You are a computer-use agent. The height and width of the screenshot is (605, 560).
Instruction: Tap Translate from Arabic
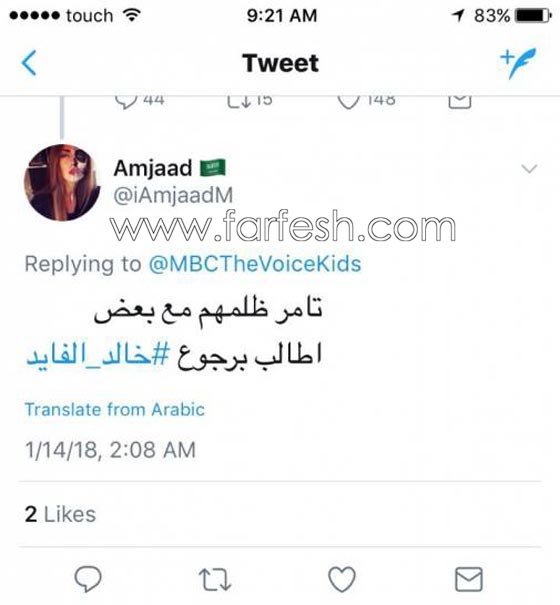pyautogui.click(x=115, y=409)
